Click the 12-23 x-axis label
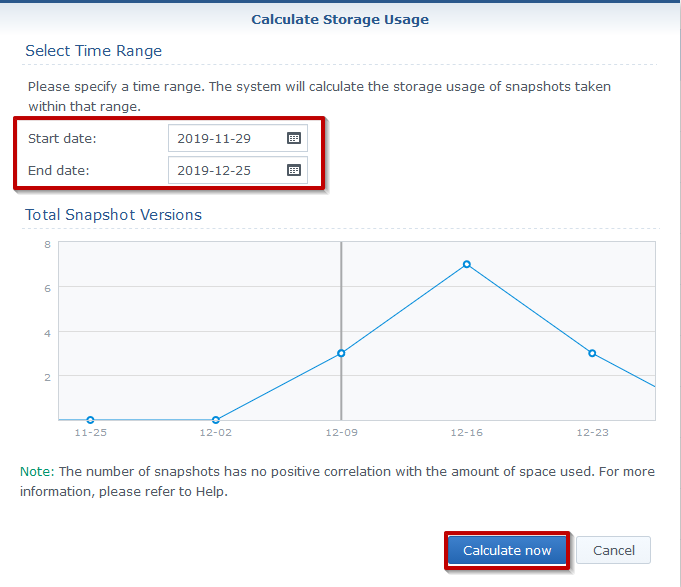The height and width of the screenshot is (587, 681). (x=592, y=433)
